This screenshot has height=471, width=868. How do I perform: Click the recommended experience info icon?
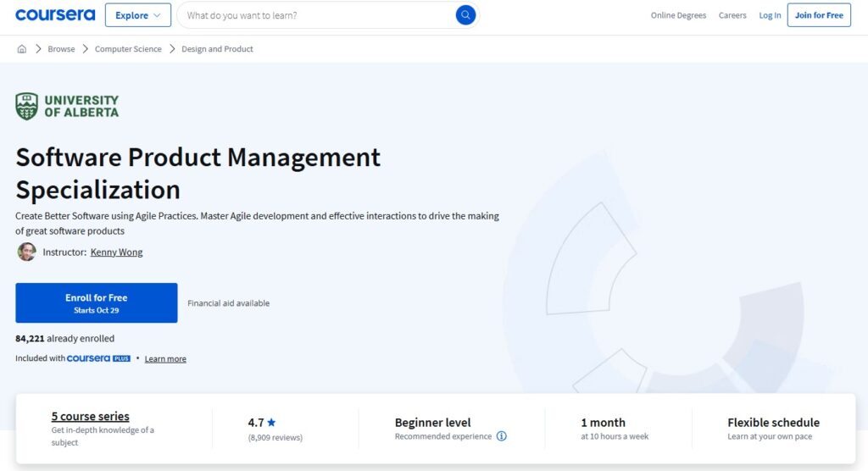(501, 436)
